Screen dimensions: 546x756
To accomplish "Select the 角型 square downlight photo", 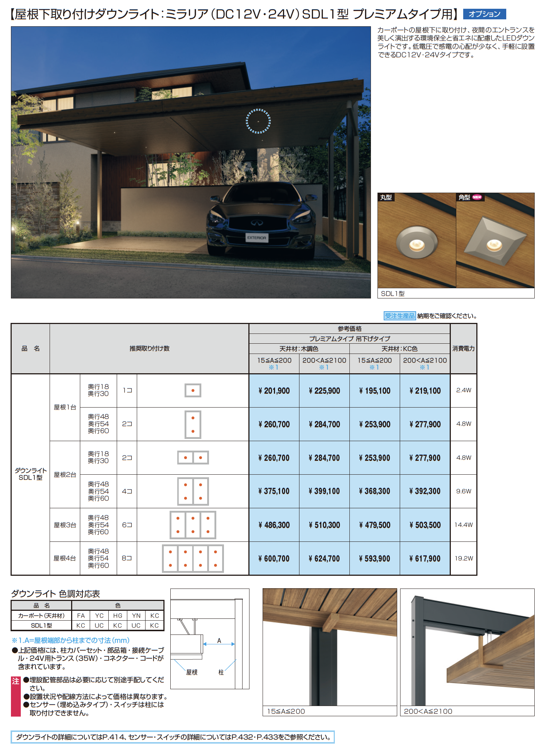I will pyautogui.click(x=495, y=240).
